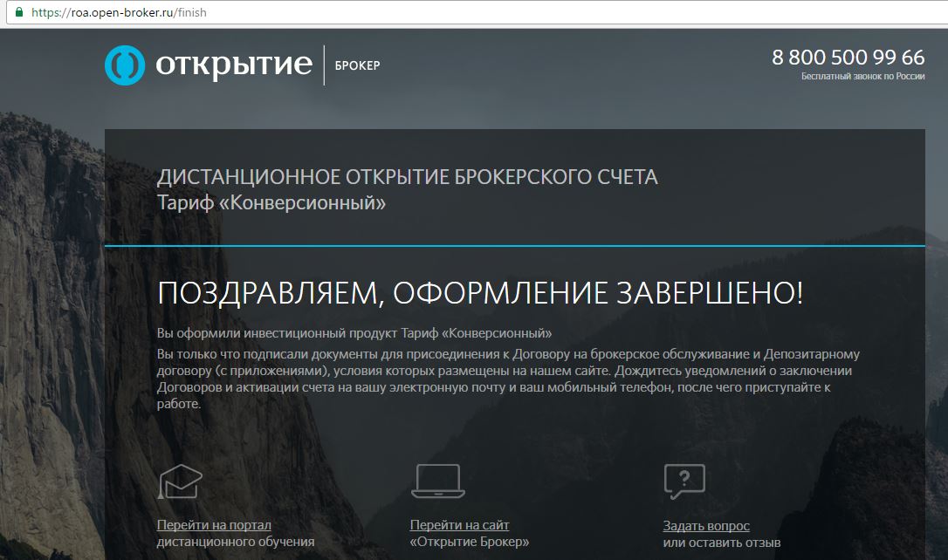Click the «Открытие Брокер» text under site link

[x=470, y=542]
